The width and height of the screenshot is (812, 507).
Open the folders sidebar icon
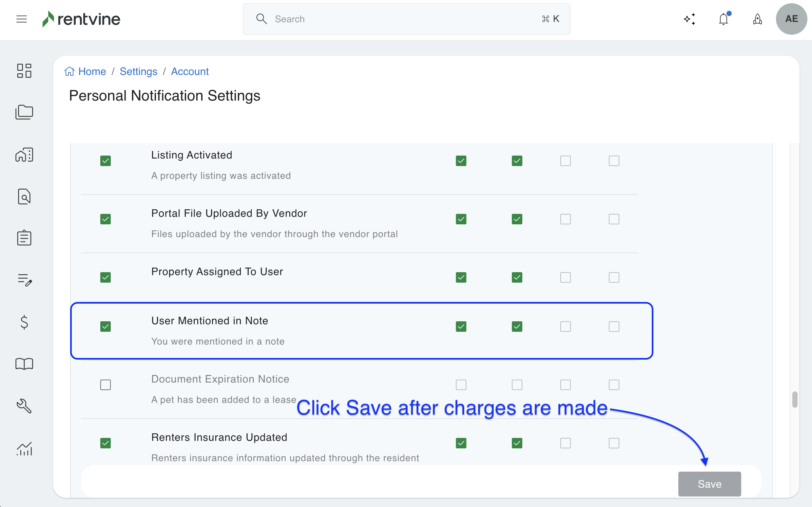tap(24, 112)
